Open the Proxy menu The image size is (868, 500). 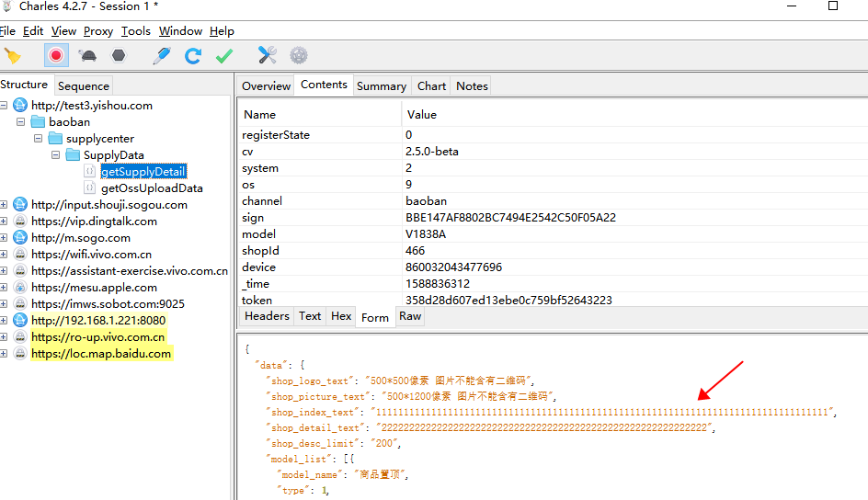(x=98, y=31)
